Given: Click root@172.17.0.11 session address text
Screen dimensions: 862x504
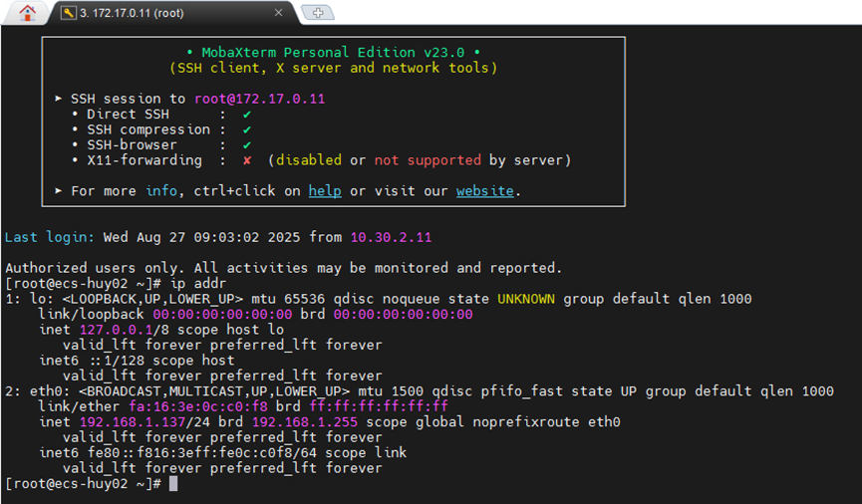Looking at the screenshot, I should (x=259, y=99).
